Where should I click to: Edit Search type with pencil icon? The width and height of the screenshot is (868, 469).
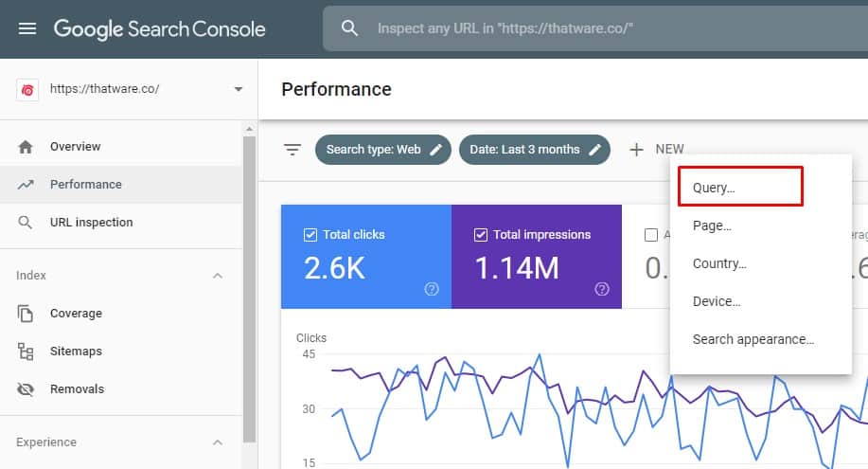pos(436,150)
